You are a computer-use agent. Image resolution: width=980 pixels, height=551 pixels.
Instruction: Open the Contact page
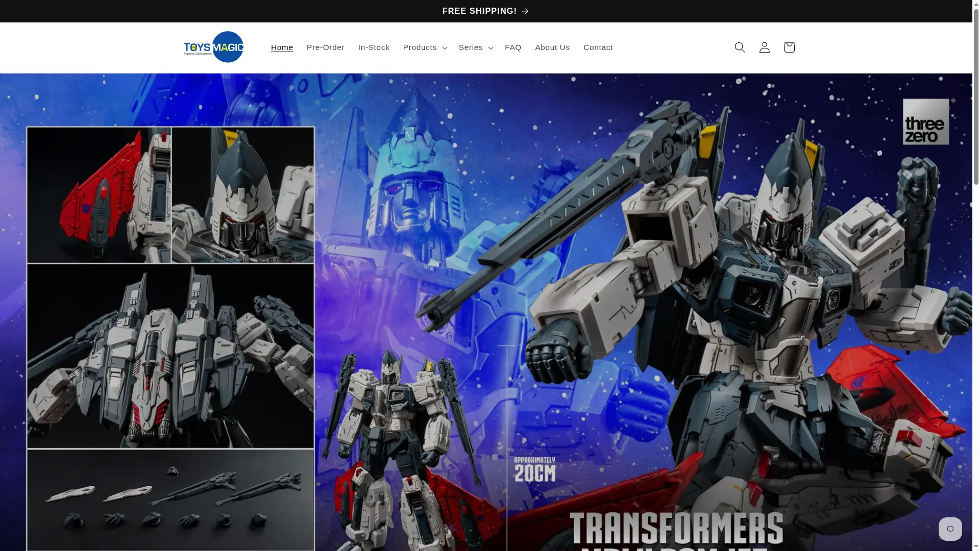click(x=598, y=47)
